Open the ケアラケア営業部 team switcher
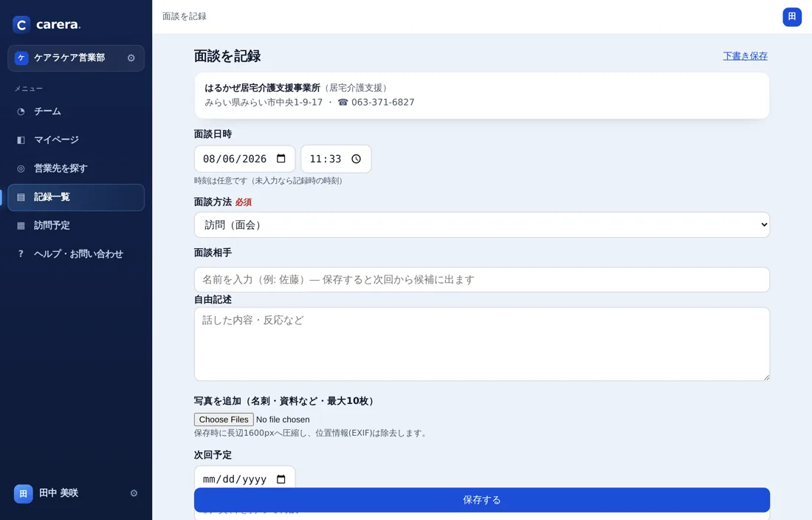Image resolution: width=812 pixels, height=520 pixels. coord(76,58)
